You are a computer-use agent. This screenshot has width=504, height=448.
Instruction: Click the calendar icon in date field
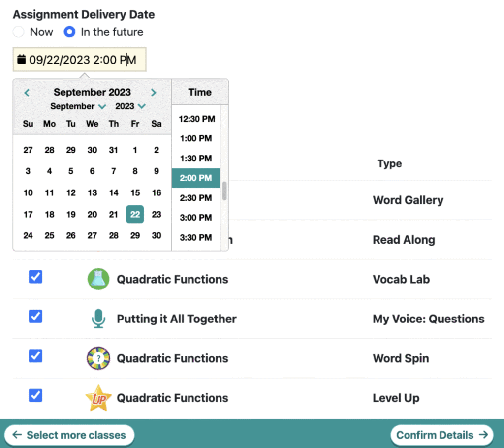[x=21, y=60]
